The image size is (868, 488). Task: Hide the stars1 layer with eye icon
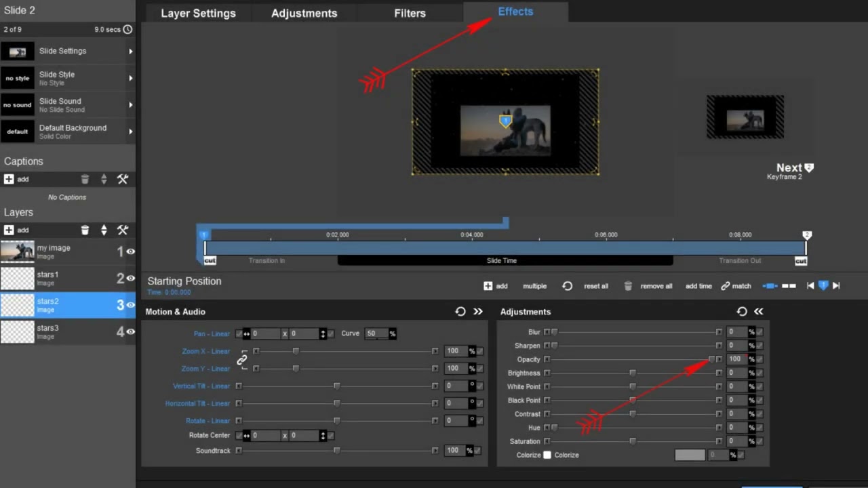coord(130,278)
